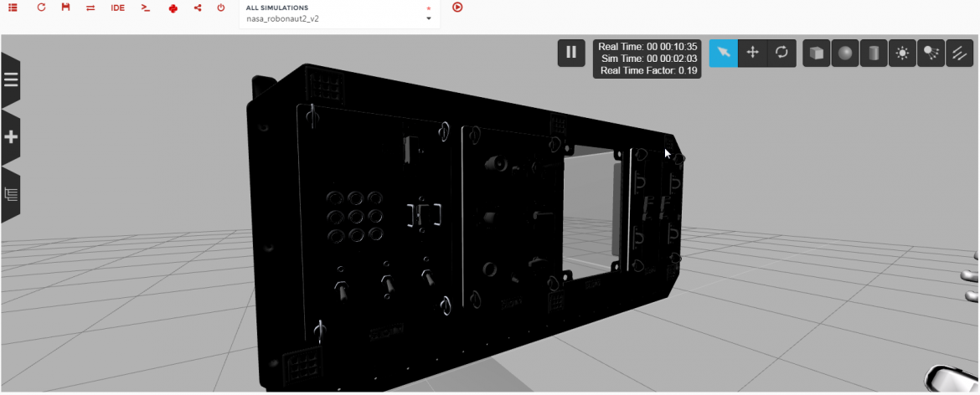Add a point light
Image resolution: width=980 pixels, height=395 pixels.
coord(902,54)
